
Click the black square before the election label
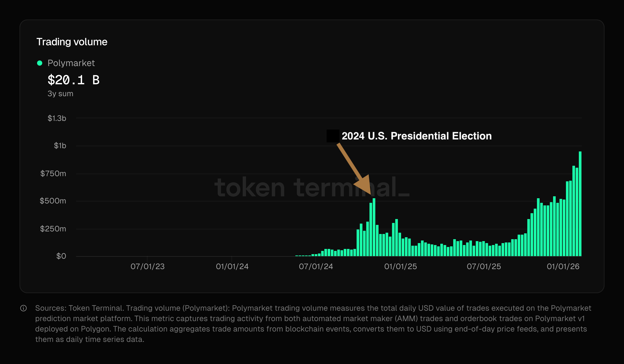(x=333, y=136)
